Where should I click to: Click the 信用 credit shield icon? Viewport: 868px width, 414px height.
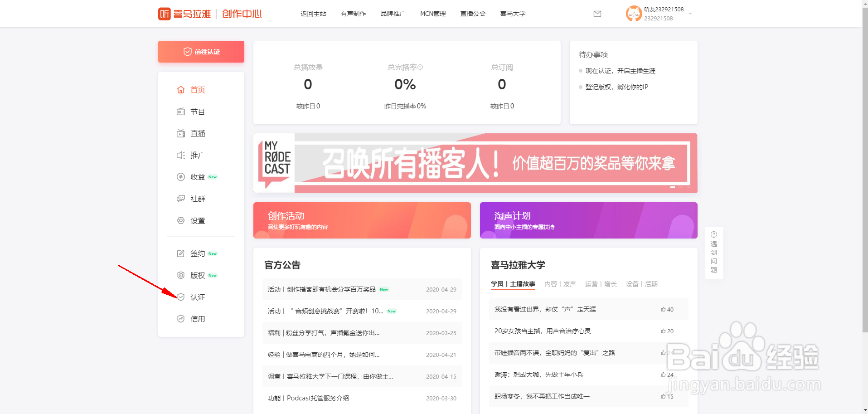[181, 319]
